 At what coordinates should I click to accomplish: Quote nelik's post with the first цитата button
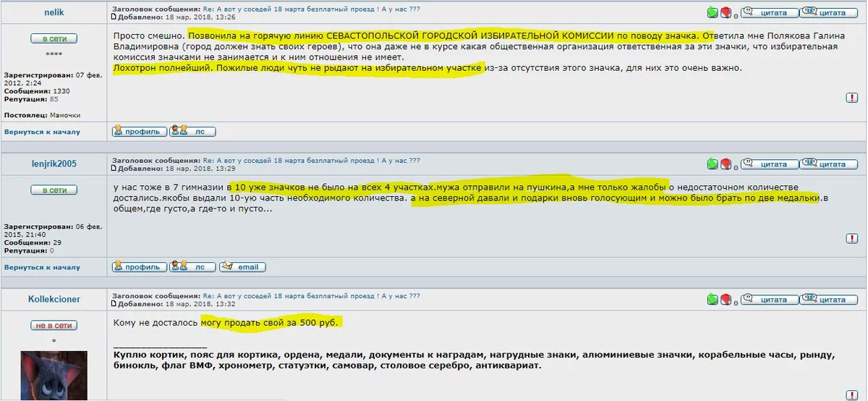(x=770, y=12)
